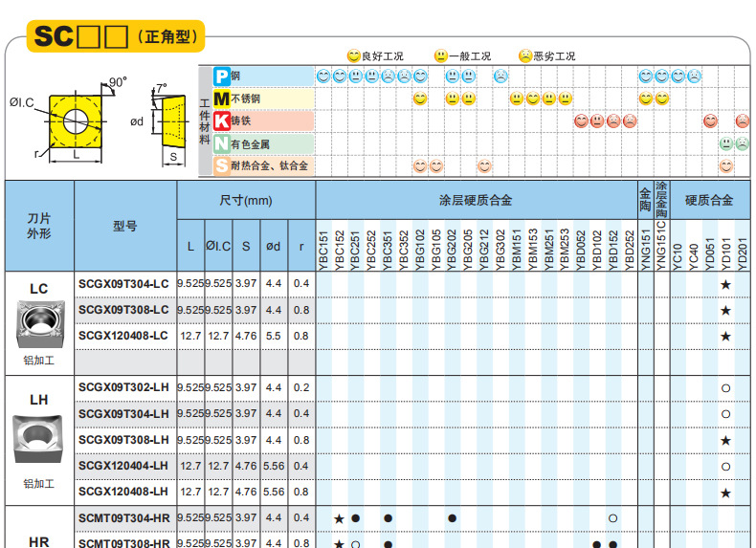Click the red K cast iron icon
The image size is (756, 548).
(x=222, y=121)
